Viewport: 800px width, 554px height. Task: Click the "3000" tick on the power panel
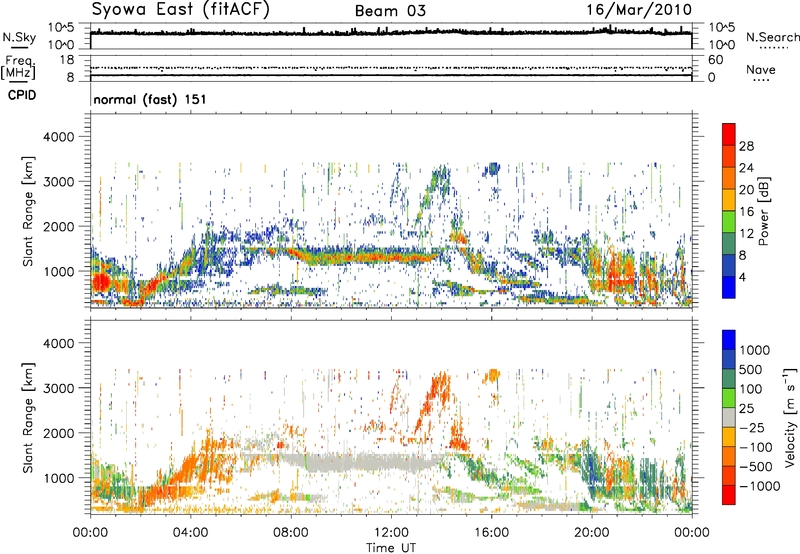tap(58, 182)
